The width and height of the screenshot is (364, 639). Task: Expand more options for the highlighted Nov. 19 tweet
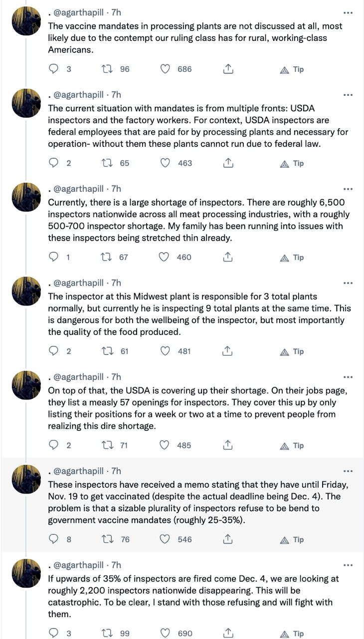[x=348, y=471]
